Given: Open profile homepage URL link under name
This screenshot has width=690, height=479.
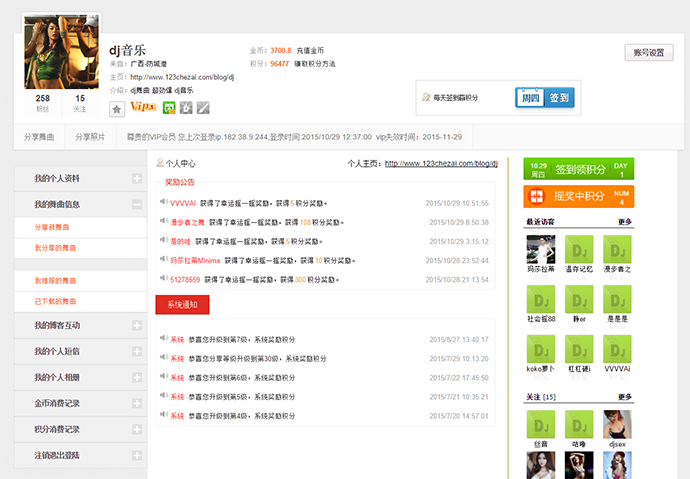Looking at the screenshot, I should [x=182, y=77].
